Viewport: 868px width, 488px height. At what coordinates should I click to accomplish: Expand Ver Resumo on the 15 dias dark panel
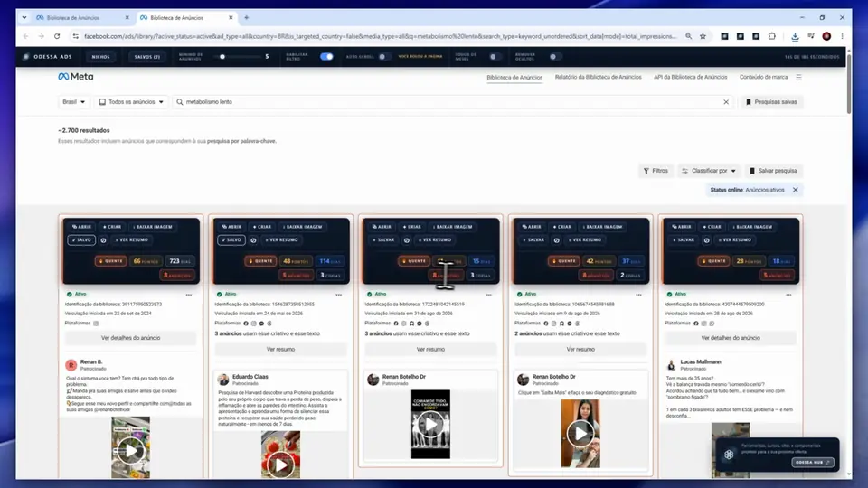coord(435,240)
